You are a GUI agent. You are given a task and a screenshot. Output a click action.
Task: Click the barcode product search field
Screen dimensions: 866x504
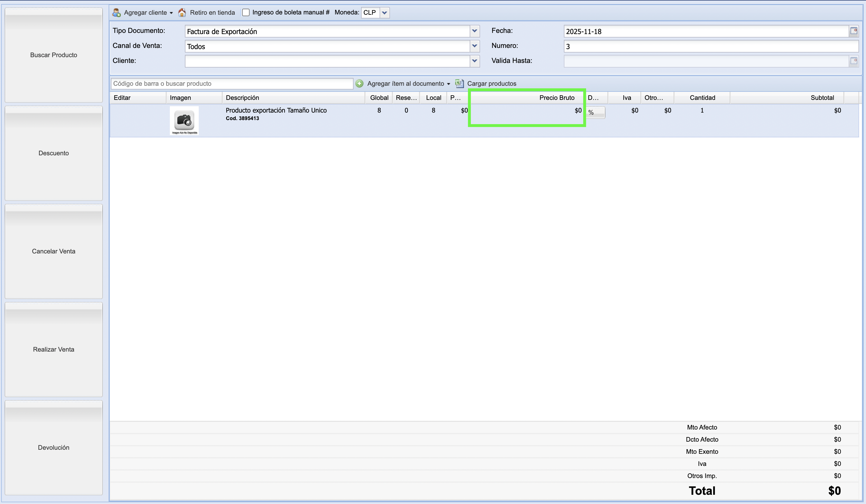pyautogui.click(x=232, y=83)
